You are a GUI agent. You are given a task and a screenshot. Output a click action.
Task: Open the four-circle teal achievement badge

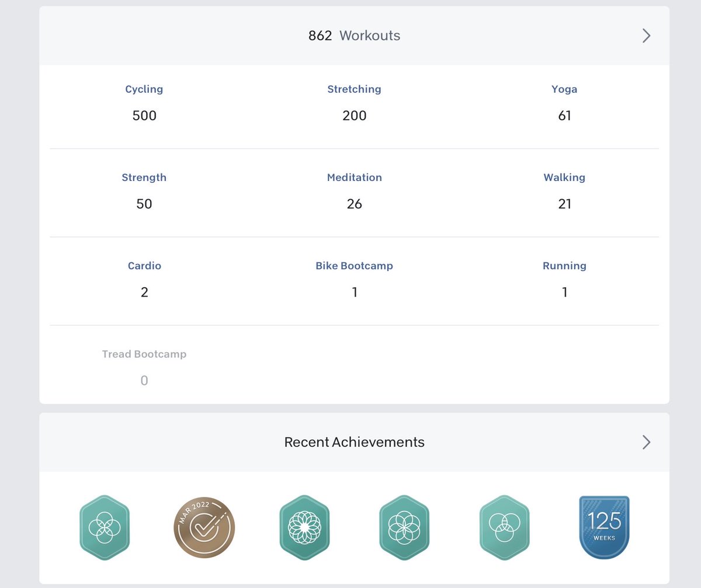105,528
